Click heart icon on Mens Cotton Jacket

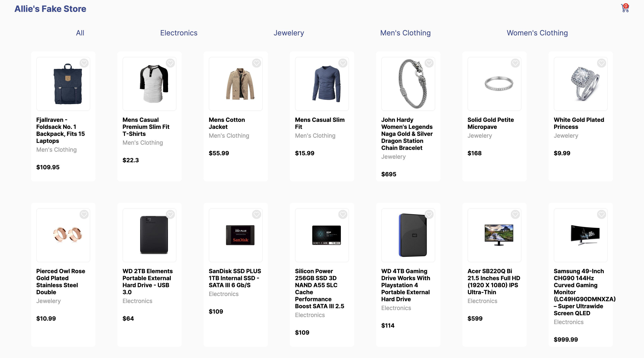[x=256, y=63]
